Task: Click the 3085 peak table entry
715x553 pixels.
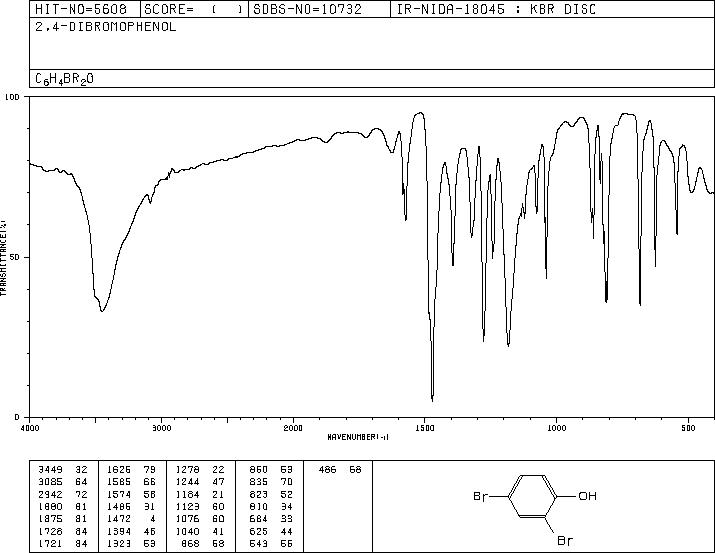Action: [63, 482]
